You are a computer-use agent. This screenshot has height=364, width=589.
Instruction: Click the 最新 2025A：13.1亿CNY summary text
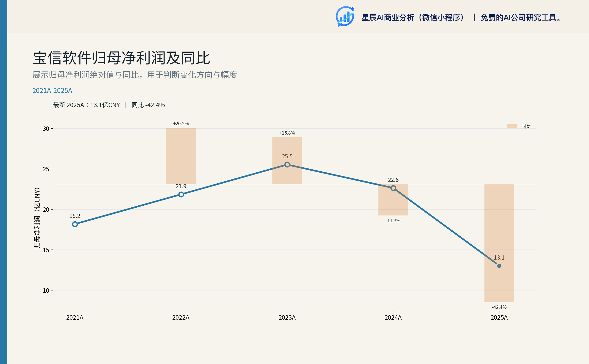click(86, 105)
